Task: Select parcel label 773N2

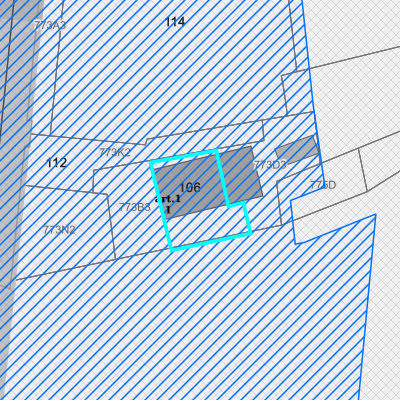Action: (59, 230)
